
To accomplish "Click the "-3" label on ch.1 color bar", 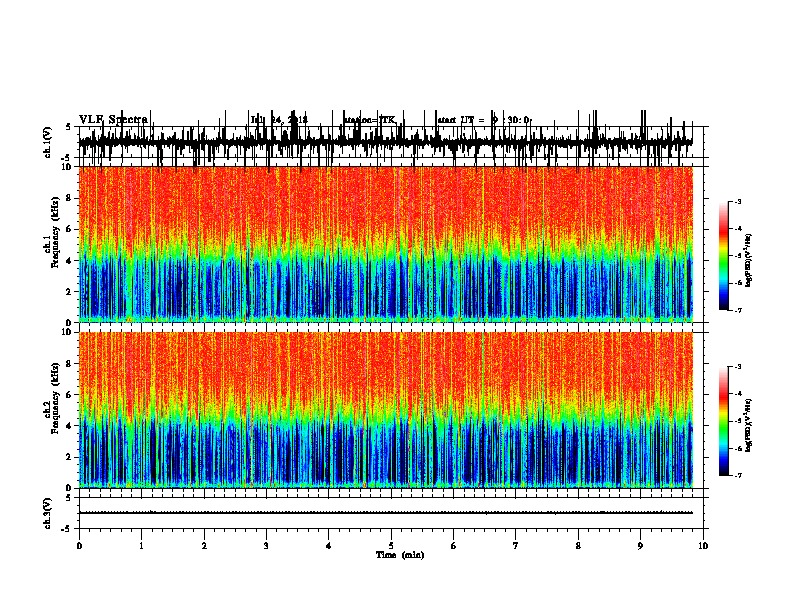I will pos(738,201).
